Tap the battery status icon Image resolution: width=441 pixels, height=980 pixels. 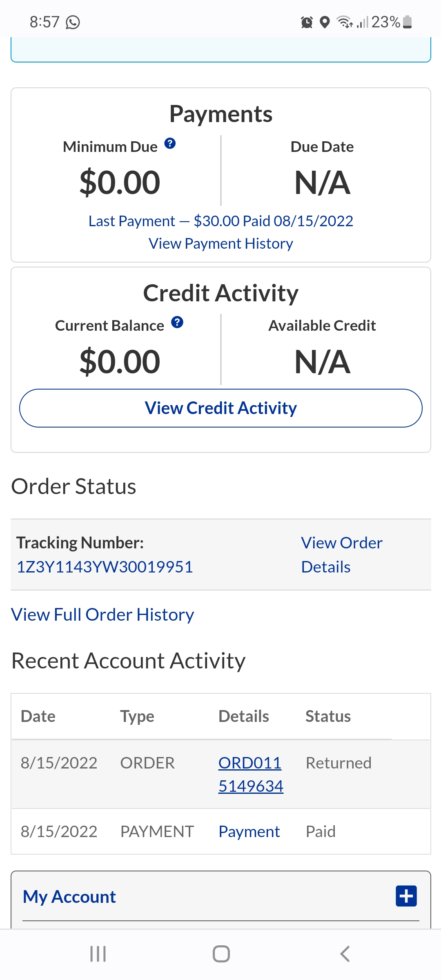[x=407, y=22]
